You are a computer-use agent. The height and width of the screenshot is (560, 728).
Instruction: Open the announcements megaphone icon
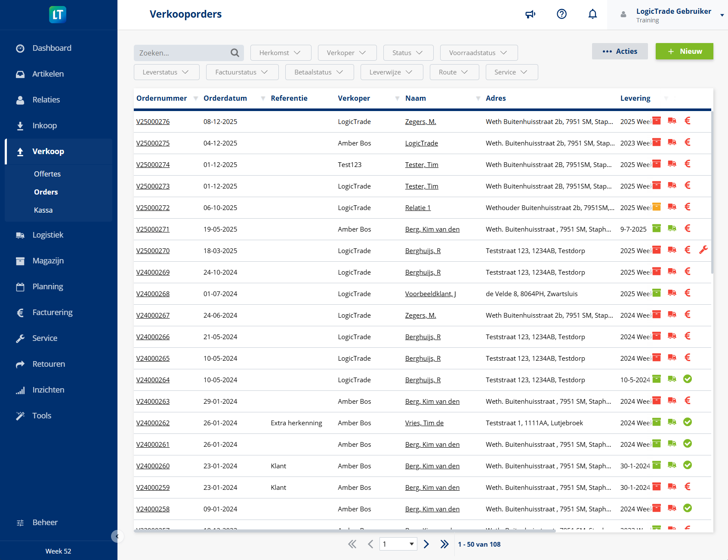tap(531, 14)
